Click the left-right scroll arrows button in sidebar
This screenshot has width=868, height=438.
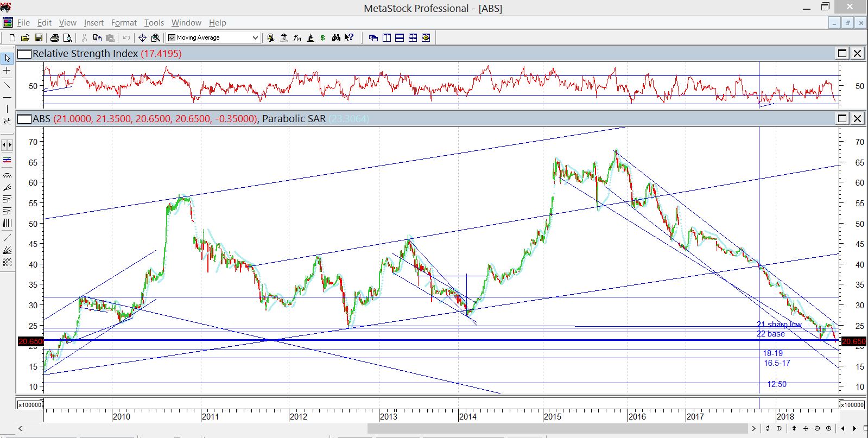(7, 145)
